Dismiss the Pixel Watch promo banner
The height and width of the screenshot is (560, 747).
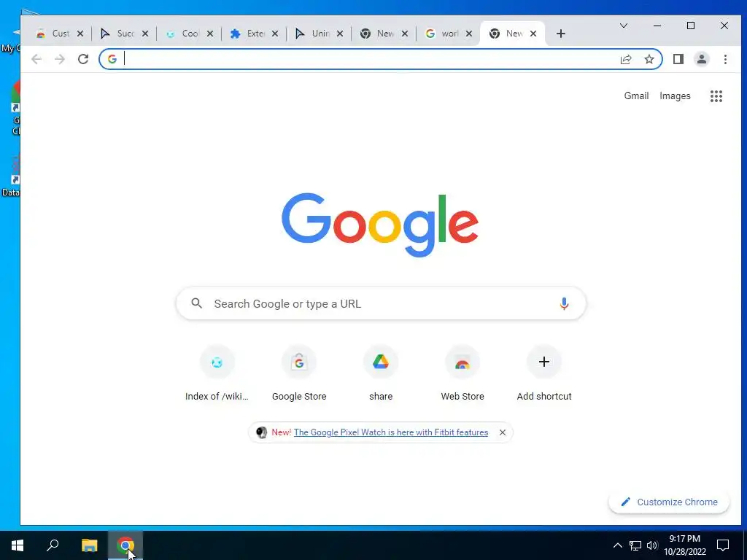(x=502, y=432)
